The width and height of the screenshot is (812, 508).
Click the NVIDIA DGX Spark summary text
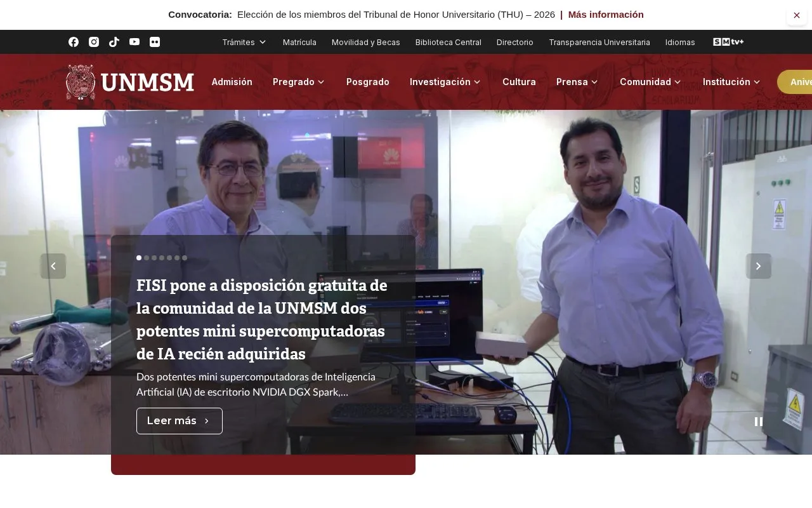(x=256, y=384)
